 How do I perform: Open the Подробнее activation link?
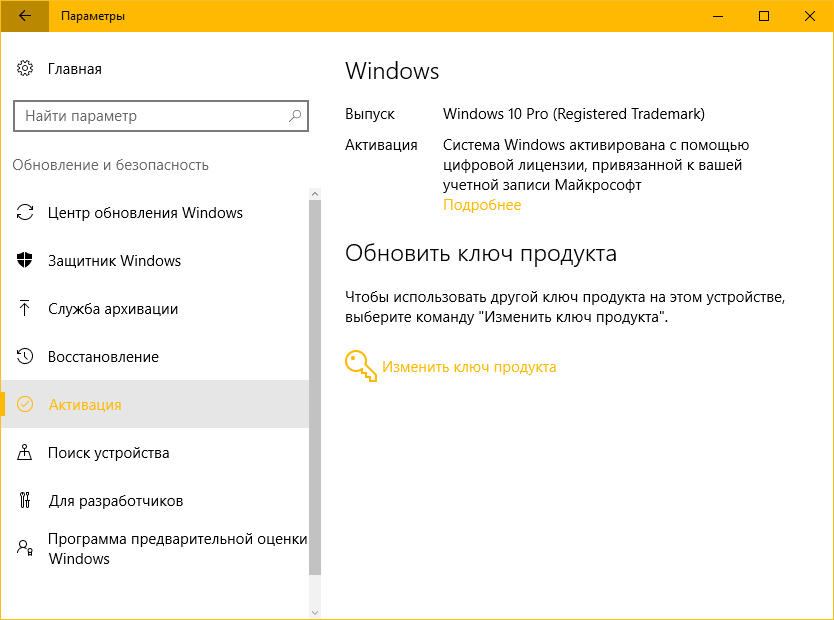pyautogui.click(x=482, y=205)
